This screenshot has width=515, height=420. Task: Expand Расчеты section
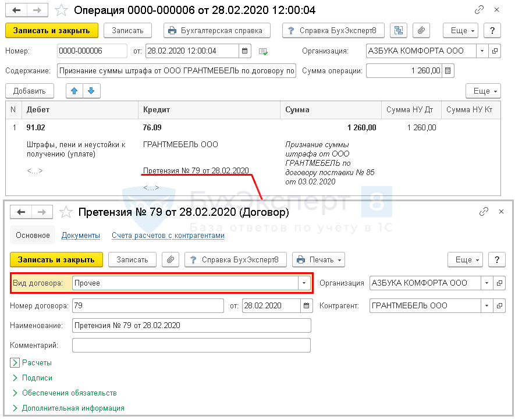pyautogui.click(x=31, y=363)
